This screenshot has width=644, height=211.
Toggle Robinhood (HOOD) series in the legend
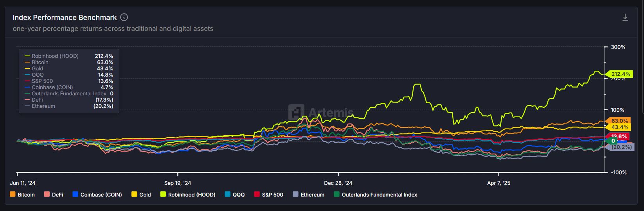point(188,195)
